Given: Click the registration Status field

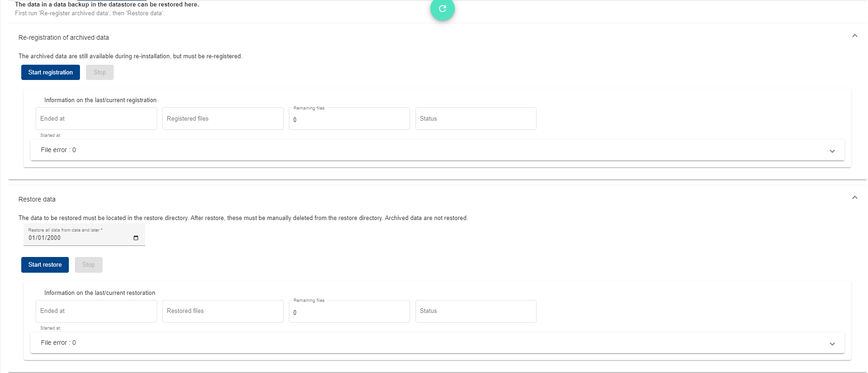Looking at the screenshot, I should tap(476, 119).
